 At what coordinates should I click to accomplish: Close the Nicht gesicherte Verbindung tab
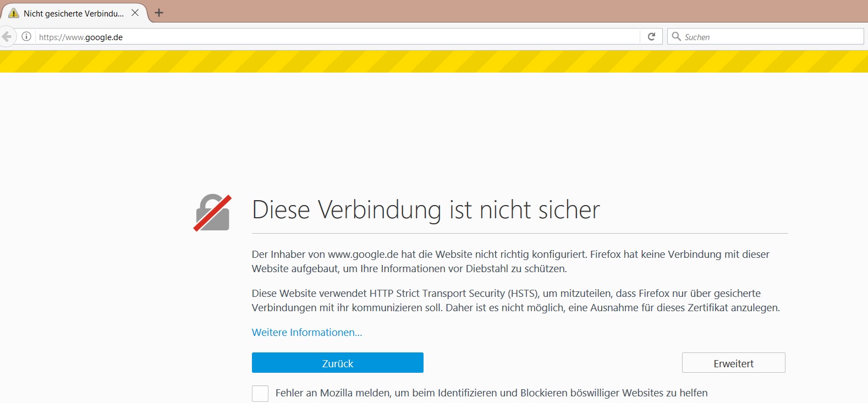135,13
